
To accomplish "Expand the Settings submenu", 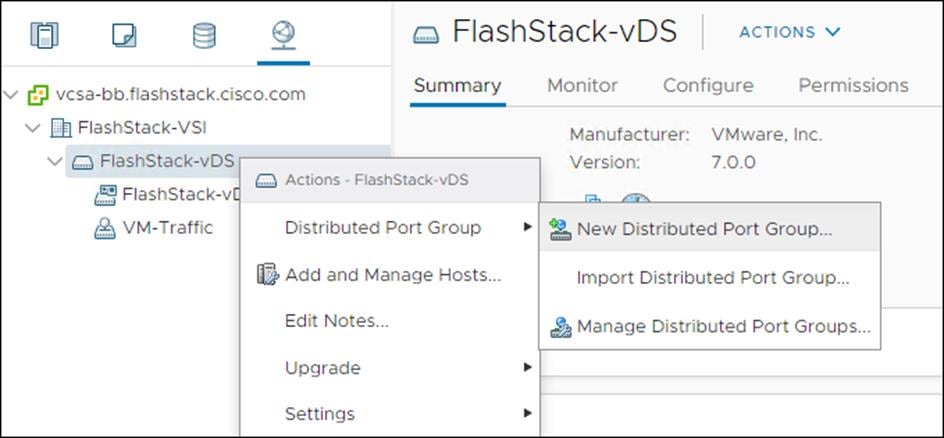I will click(391, 414).
